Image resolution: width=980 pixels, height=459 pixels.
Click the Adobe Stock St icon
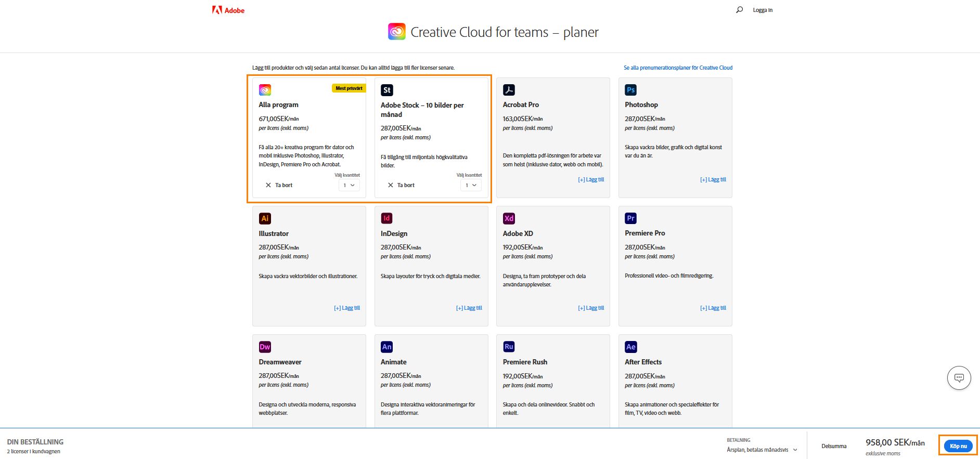tap(386, 90)
